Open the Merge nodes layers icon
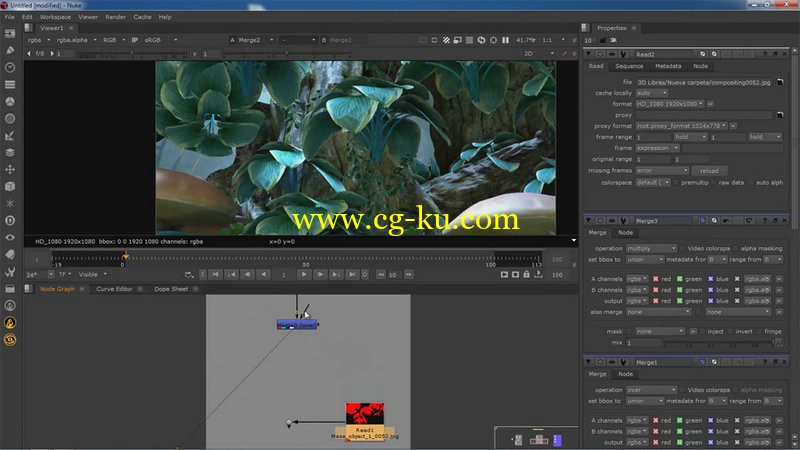Image resolution: width=800 pixels, height=450 pixels. click(10, 153)
